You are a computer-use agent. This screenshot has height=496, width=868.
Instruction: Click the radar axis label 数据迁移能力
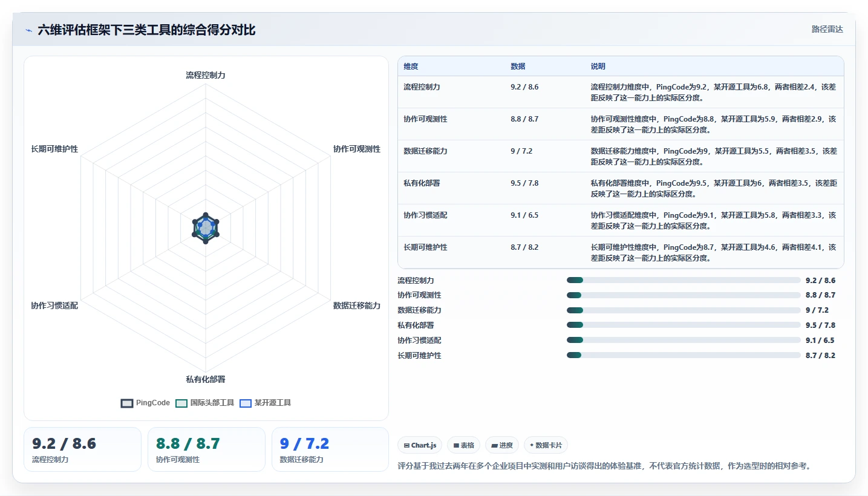pos(357,305)
